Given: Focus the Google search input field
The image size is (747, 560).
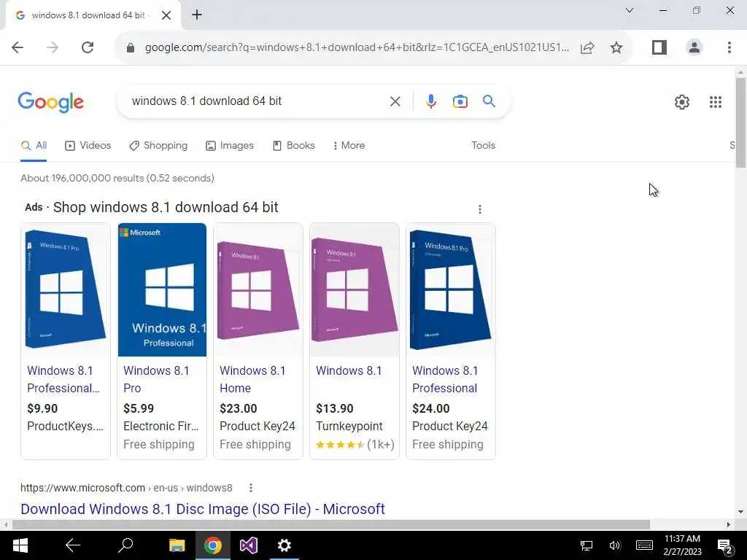Looking at the screenshot, I should click(258, 101).
